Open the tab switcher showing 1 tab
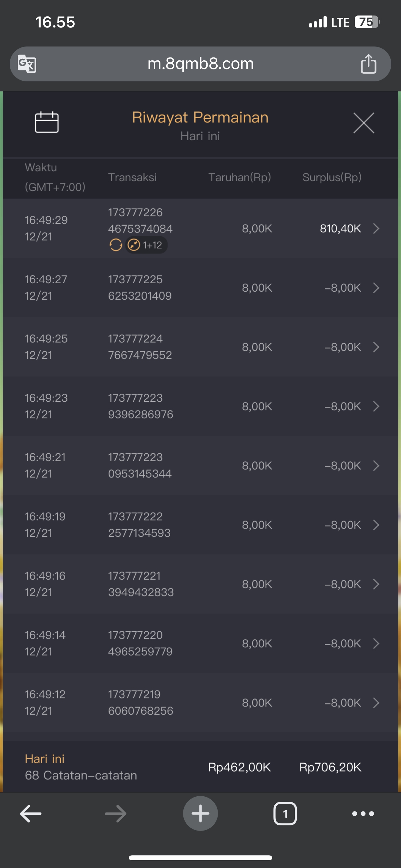 (x=285, y=814)
